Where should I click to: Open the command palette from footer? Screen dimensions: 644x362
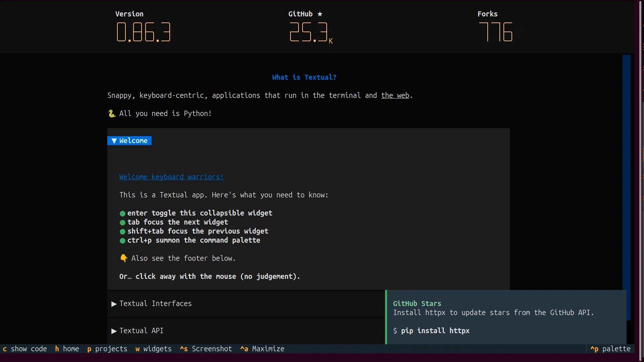click(610, 349)
